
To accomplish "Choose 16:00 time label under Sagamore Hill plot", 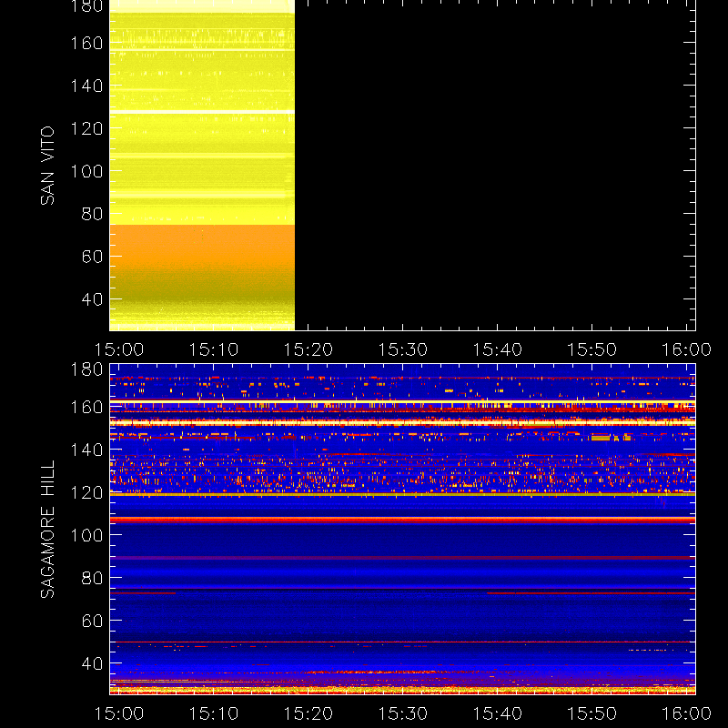I will pyautogui.click(x=687, y=713).
